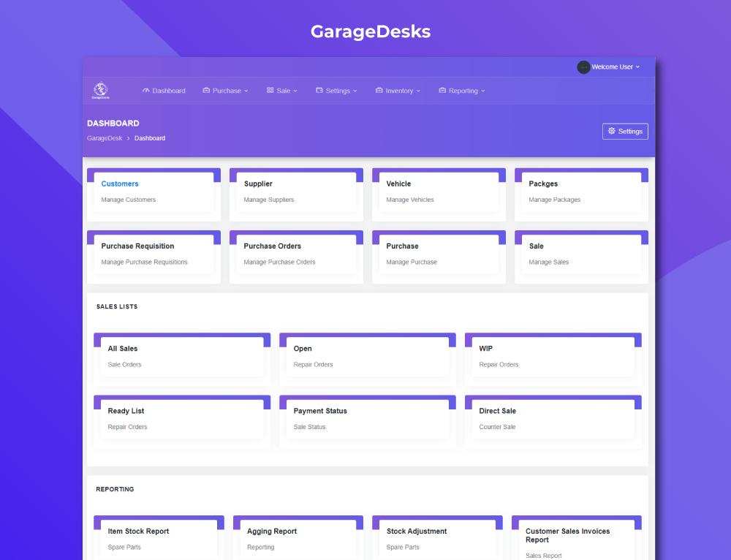Viewport: 731px width, 560px height.
Task: Expand the Reporting menu chevron
Action: click(x=483, y=91)
